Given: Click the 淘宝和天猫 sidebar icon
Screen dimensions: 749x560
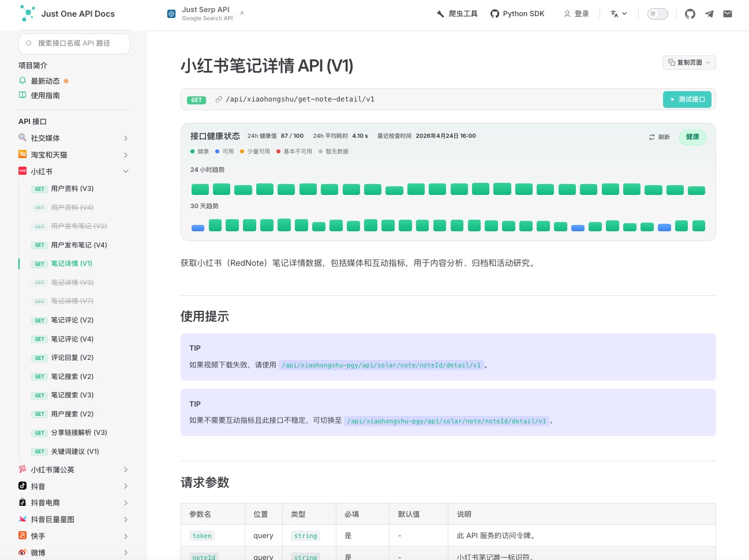Looking at the screenshot, I should point(23,155).
